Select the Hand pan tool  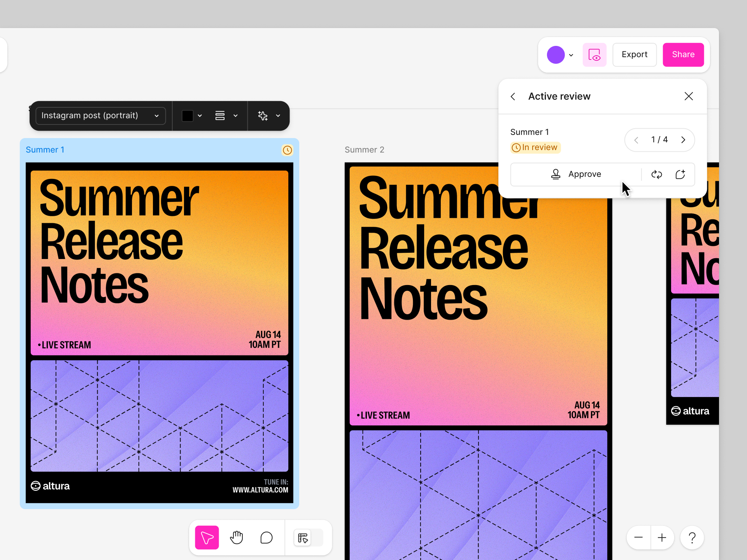[237, 538]
